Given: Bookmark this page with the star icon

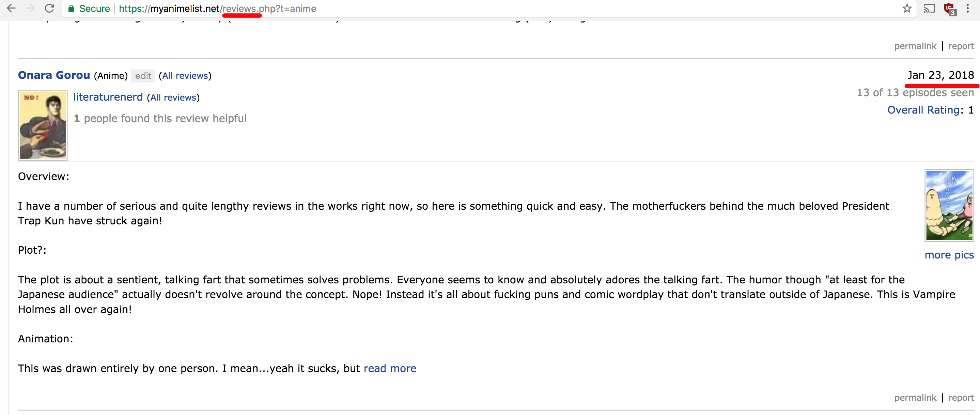Looking at the screenshot, I should pyautogui.click(x=907, y=9).
